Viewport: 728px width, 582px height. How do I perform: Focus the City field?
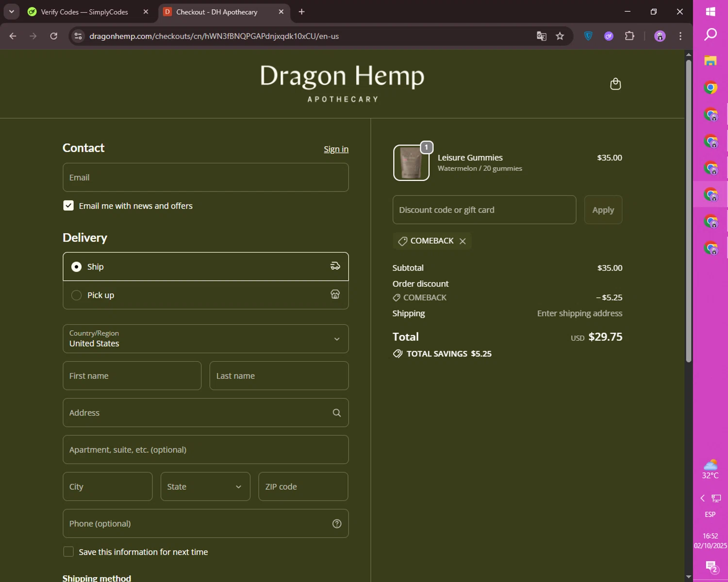click(108, 486)
